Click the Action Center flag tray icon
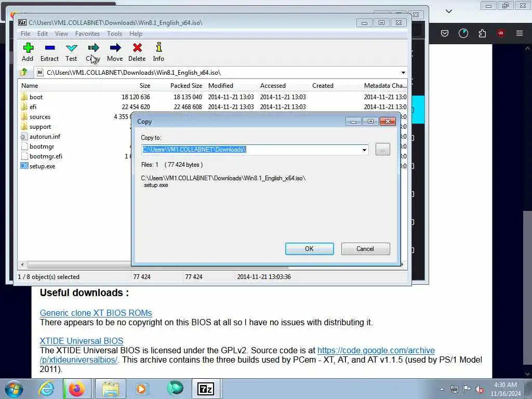 click(x=467, y=389)
